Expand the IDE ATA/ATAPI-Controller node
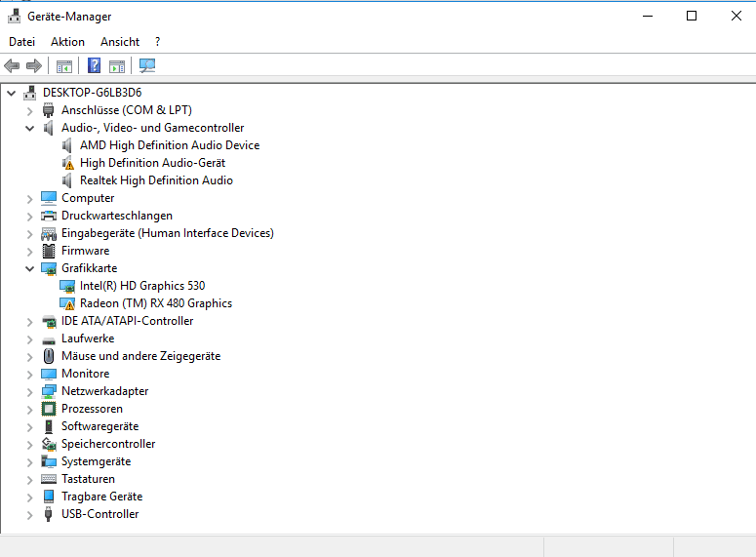The width and height of the screenshot is (756, 557). [30, 322]
